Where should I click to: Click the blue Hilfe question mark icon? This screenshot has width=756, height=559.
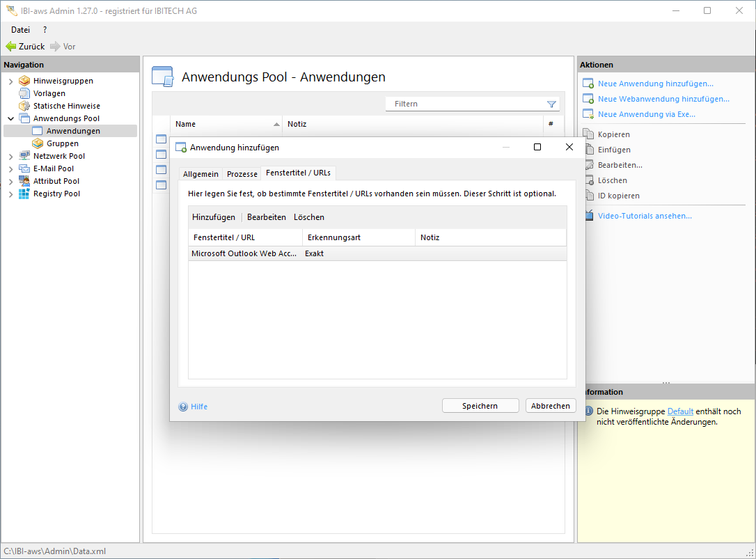pyautogui.click(x=183, y=407)
